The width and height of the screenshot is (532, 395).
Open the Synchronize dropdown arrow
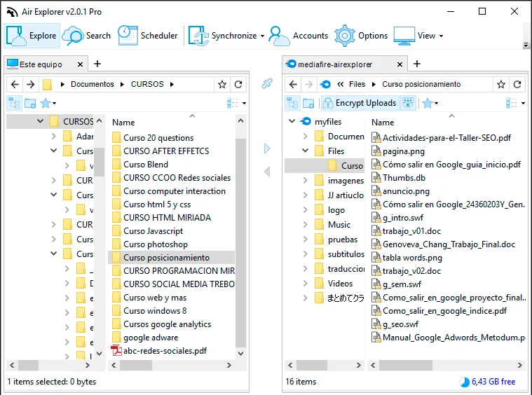click(262, 36)
